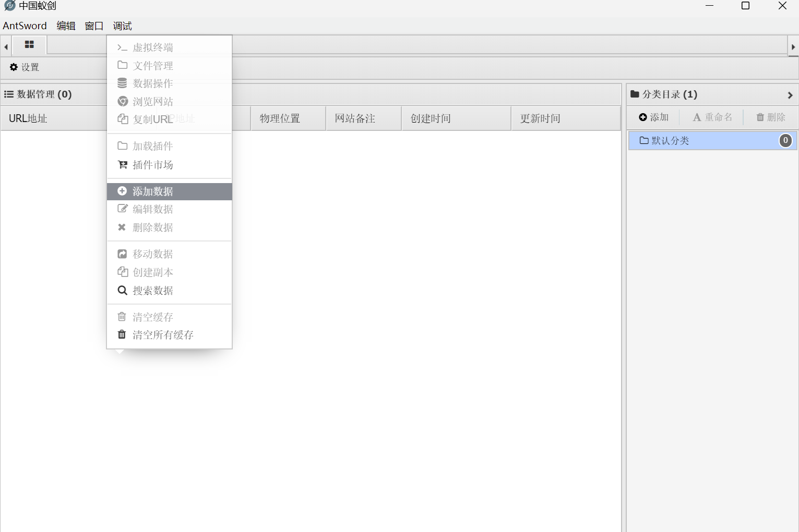Choose 编辑数据 from the context menu
799x532 pixels.
(x=170, y=209)
